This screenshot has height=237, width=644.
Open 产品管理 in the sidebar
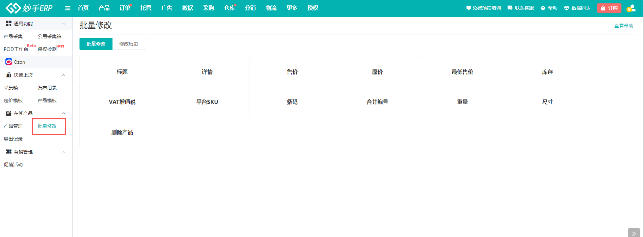point(13,126)
